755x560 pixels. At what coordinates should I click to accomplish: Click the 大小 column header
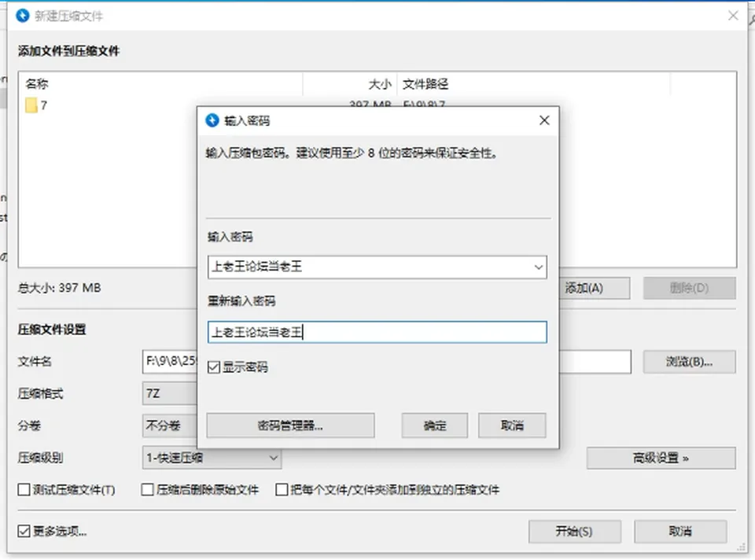point(350,84)
